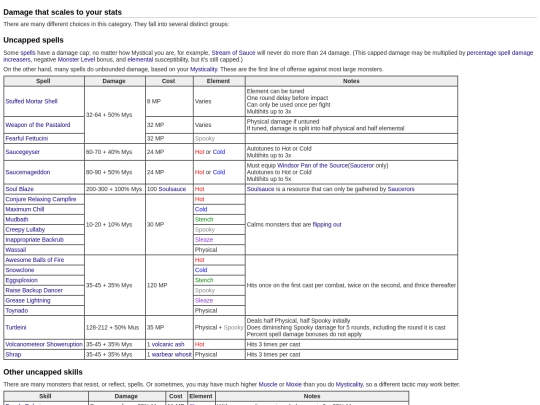The height and width of the screenshot is (405, 540).
Task: Select the '35 MP' cost cell for Turtleini
Action: pos(169,328)
